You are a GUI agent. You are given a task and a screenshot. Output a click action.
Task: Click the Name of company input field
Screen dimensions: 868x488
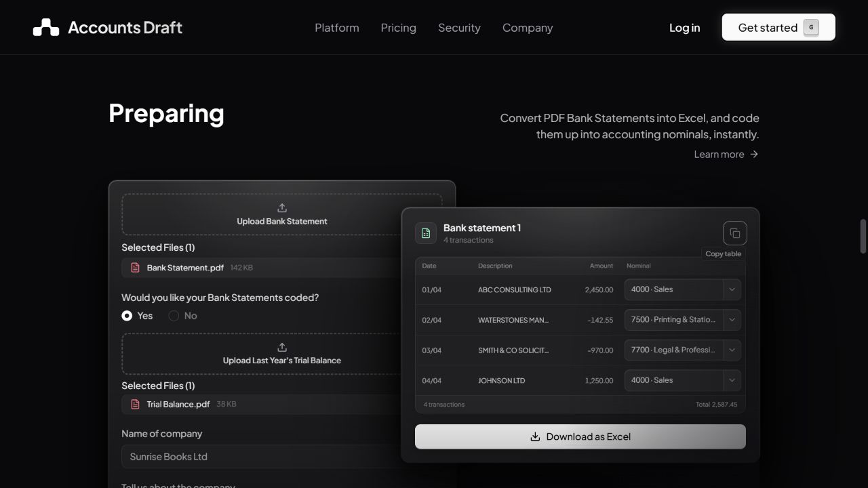click(282, 457)
